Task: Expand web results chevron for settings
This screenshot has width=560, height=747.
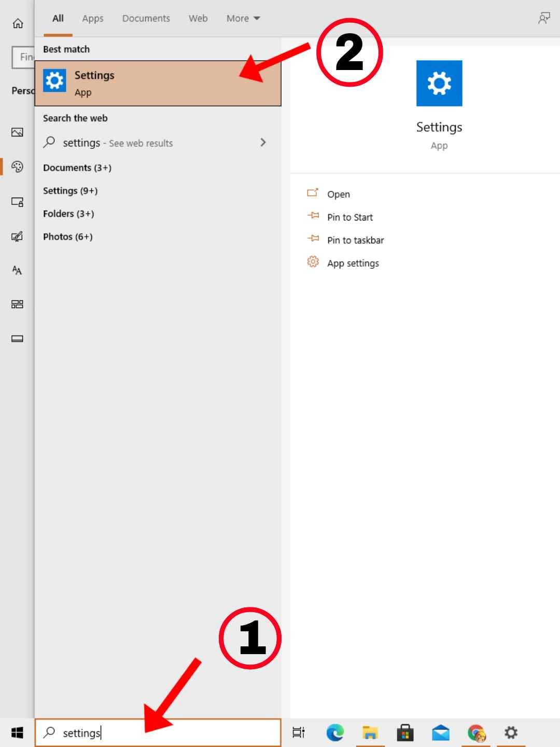Action: [x=263, y=142]
